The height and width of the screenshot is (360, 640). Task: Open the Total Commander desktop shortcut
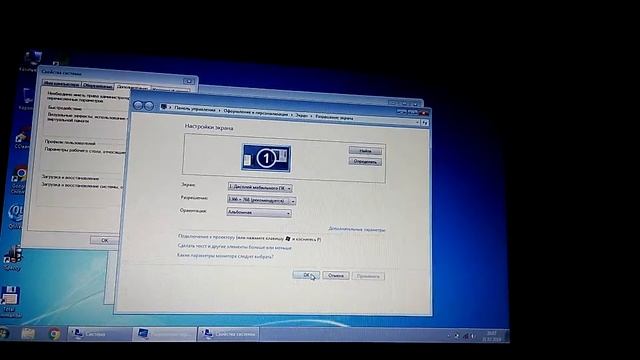pos(11,302)
